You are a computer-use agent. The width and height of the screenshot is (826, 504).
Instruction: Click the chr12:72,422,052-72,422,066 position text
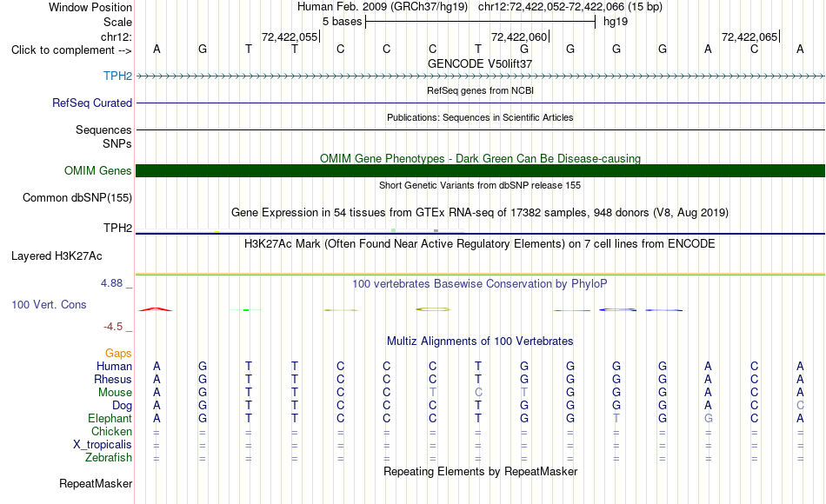[570, 7]
